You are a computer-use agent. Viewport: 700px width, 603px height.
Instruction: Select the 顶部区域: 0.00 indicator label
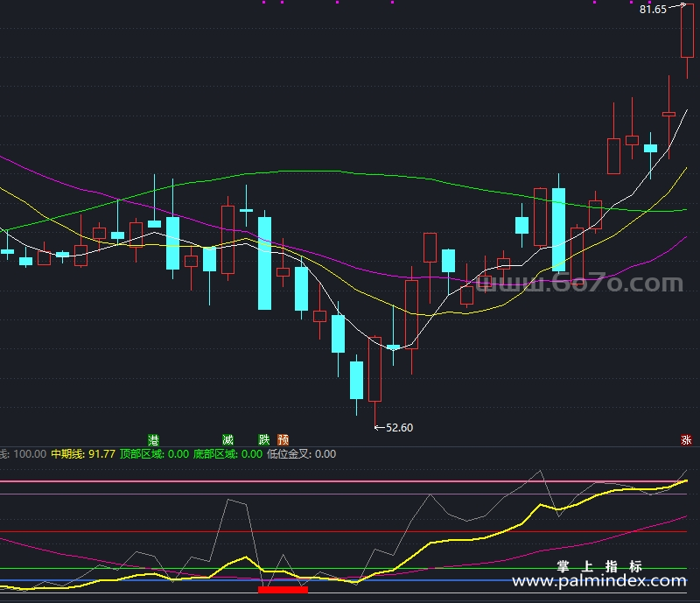pyautogui.click(x=155, y=454)
